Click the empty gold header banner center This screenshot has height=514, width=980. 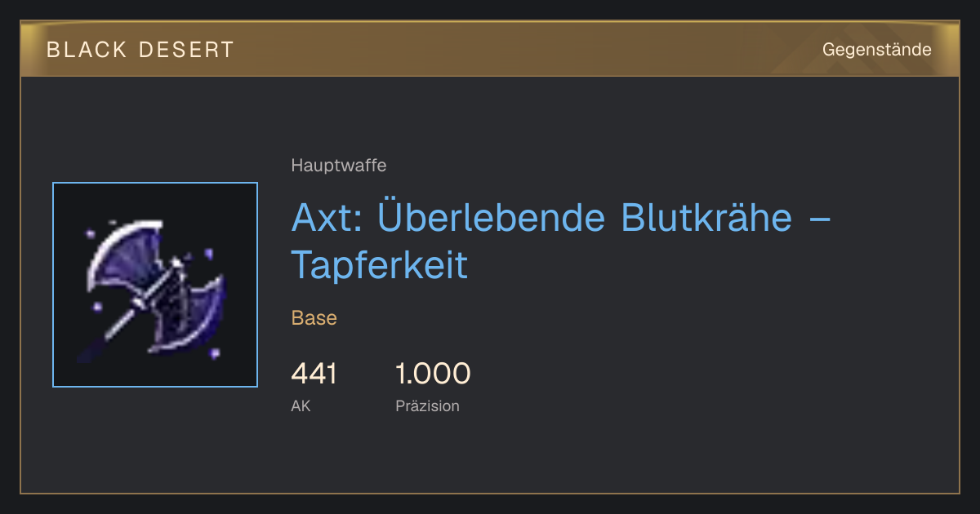[523, 50]
